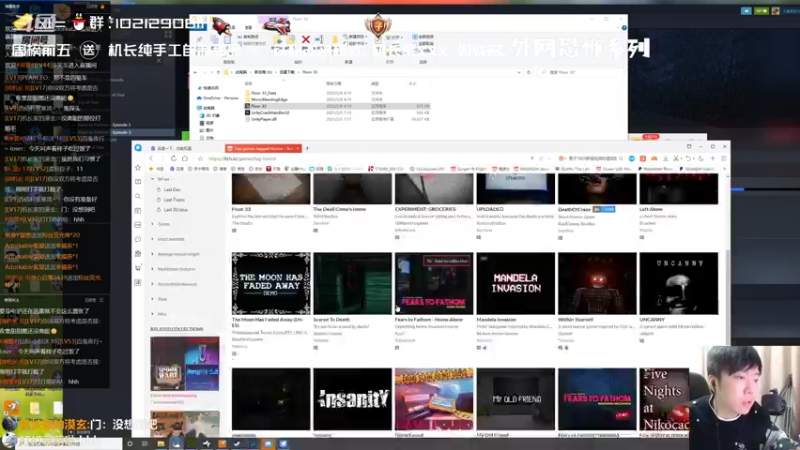
Task: Click the shopping cart icon in browser sidebar
Action: click(138, 267)
